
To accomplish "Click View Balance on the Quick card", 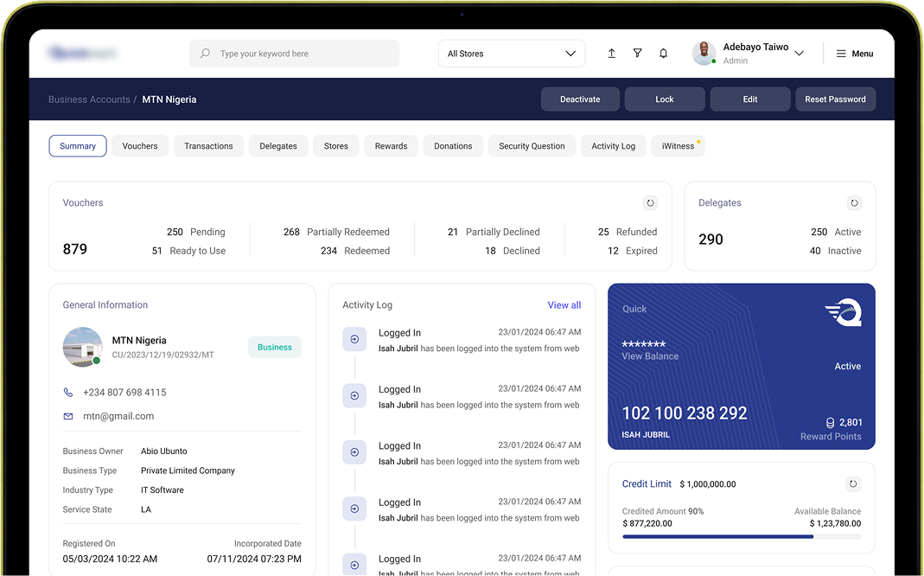I will 651,356.
